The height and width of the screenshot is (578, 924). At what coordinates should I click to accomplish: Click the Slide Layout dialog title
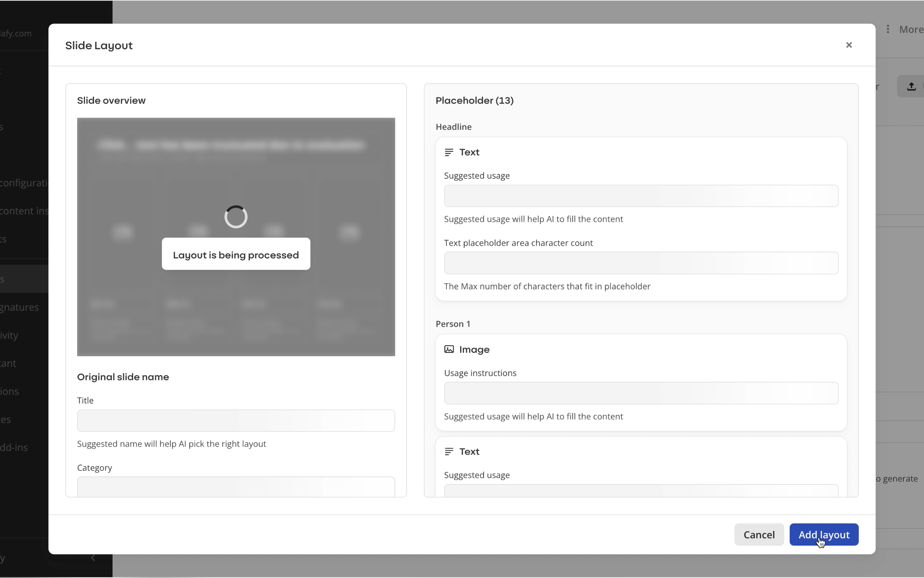(99, 45)
